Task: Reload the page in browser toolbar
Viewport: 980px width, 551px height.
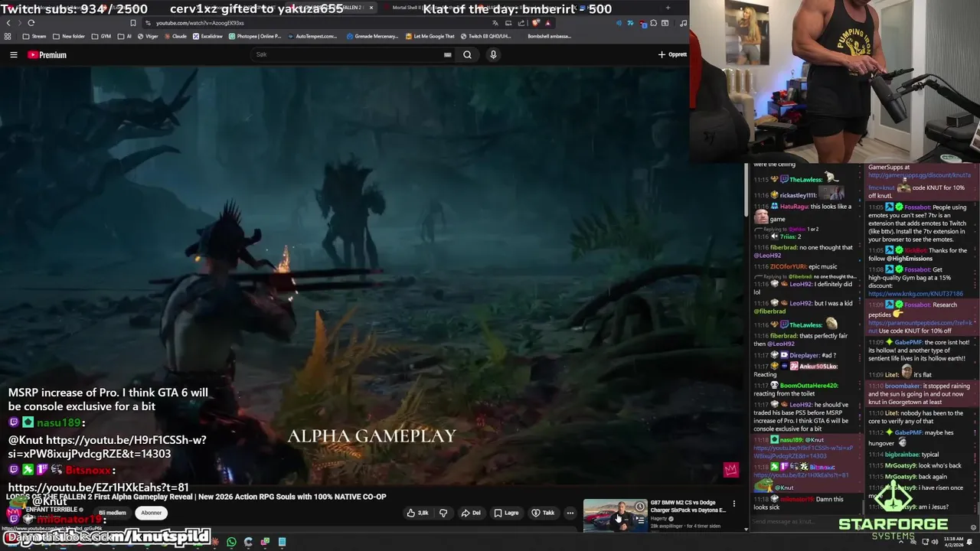Action: tap(31, 23)
